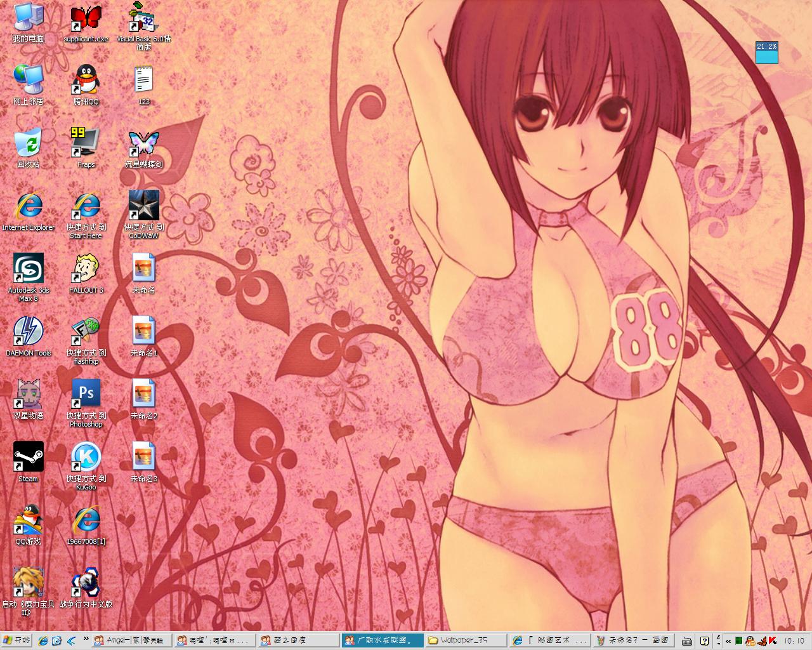Open the 我的电脑 (My Computer) icon
Viewport: 812px width, 650px height.
[28, 23]
